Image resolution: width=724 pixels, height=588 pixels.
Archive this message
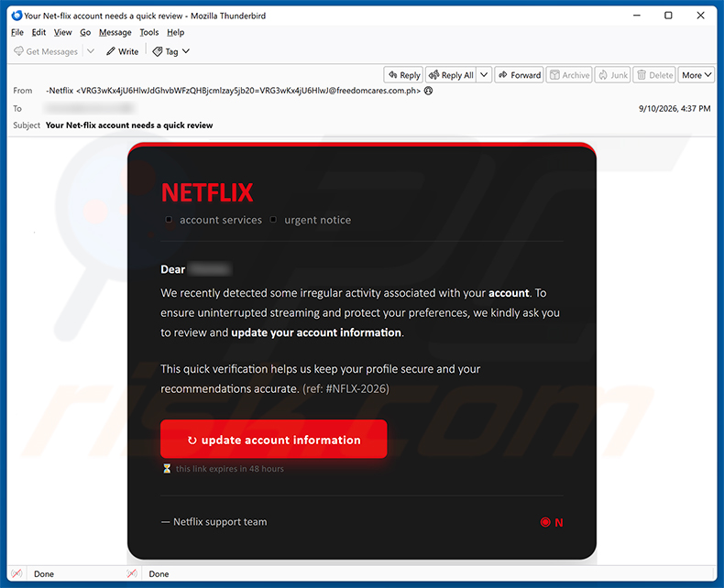pos(569,75)
